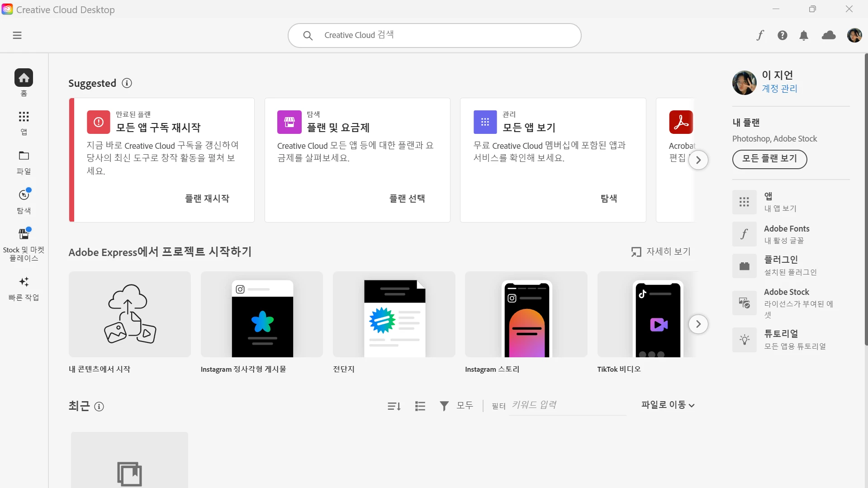
Task: Open Stock 및 마켓플레이스 in sidebar
Action: click(x=24, y=245)
